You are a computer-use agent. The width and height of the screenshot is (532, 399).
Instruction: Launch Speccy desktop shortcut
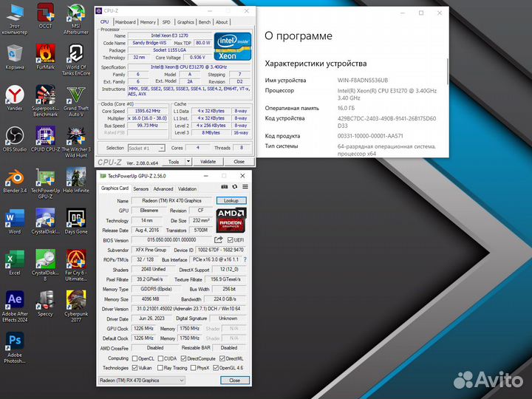46,304
